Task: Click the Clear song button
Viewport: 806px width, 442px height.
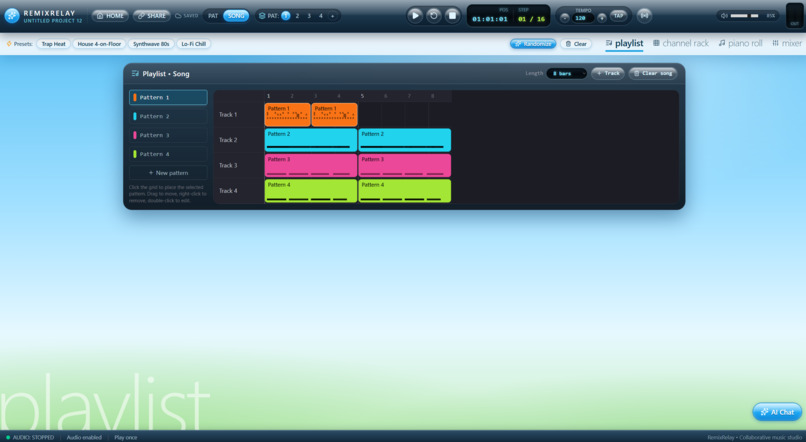Action: coord(653,73)
